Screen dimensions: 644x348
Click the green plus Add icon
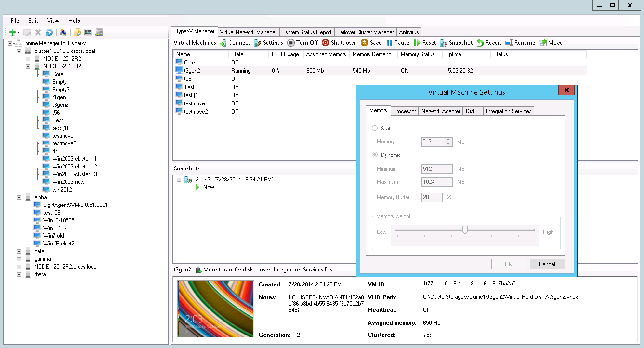(13, 32)
